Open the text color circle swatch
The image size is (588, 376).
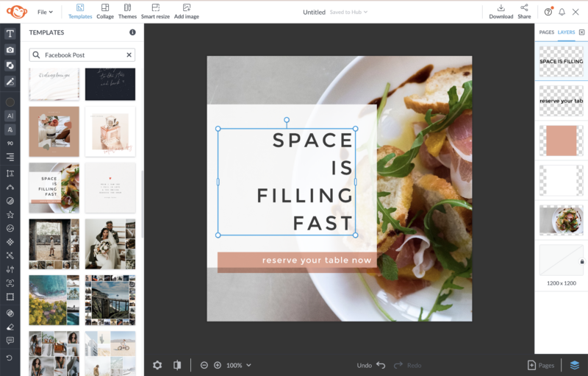coord(10,102)
